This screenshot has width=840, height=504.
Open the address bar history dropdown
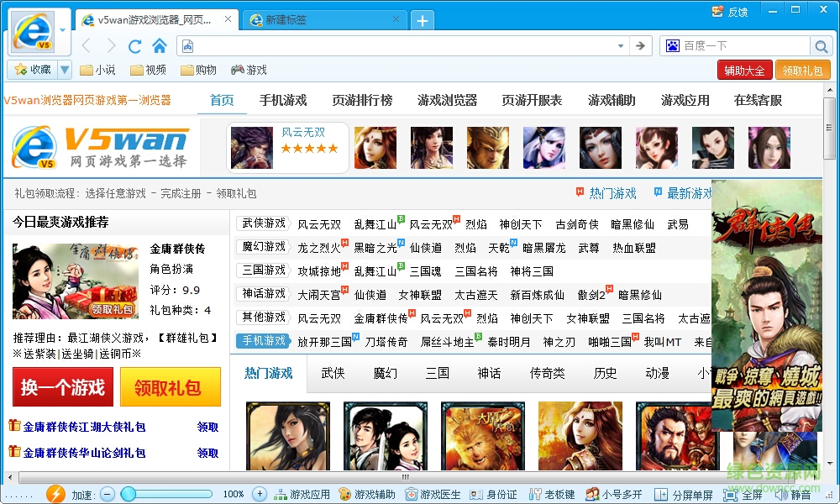click(620, 45)
